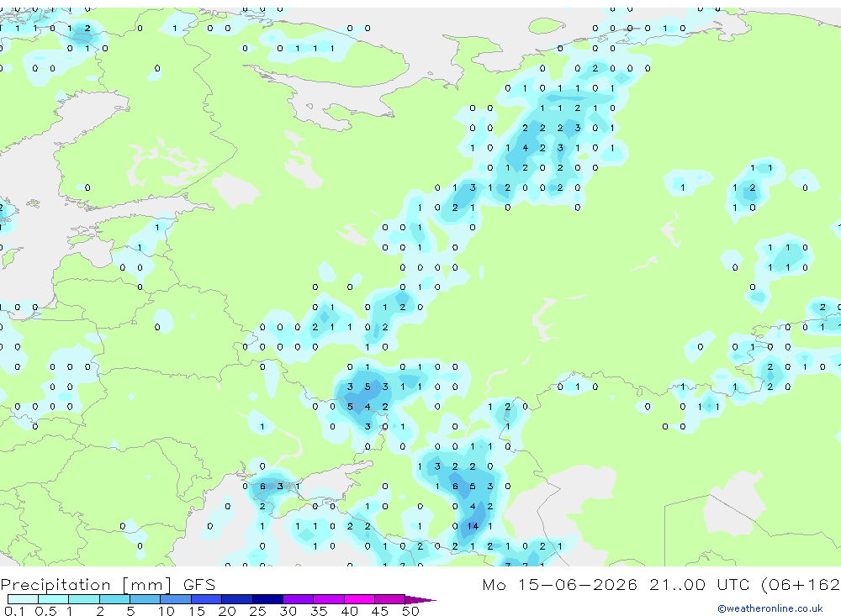Click the '40' legend label
The image size is (841, 616).
[x=349, y=611]
